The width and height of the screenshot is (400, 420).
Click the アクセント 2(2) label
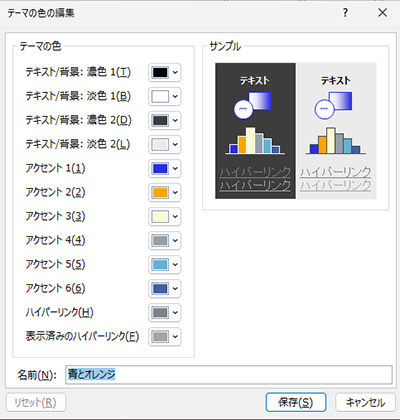[55, 192]
